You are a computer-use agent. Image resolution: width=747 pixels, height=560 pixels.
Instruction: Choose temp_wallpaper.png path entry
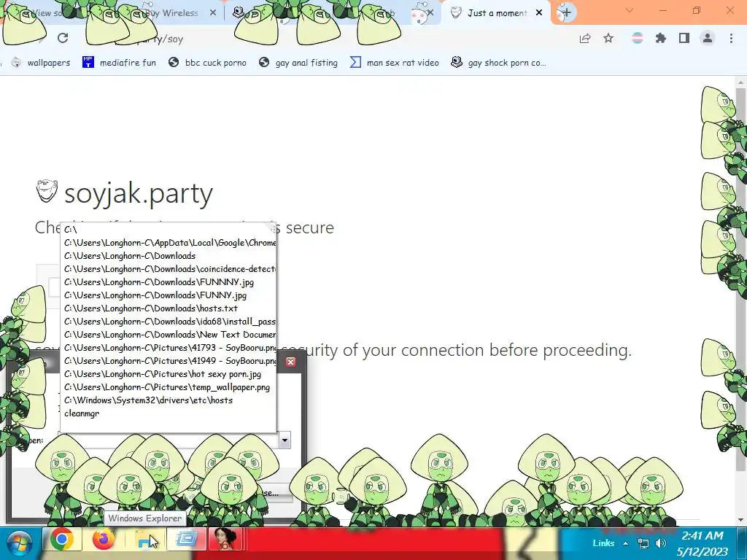pyautogui.click(x=169, y=387)
